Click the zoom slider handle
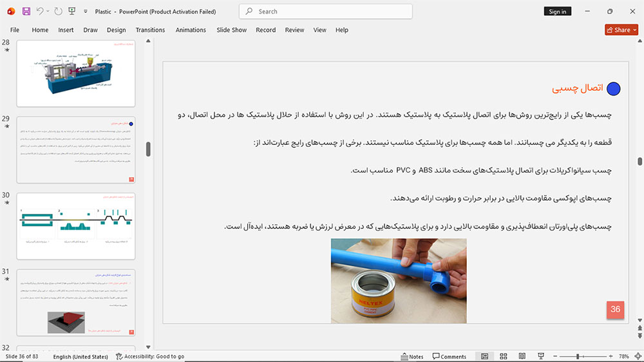The width and height of the screenshot is (644, 362). click(578, 356)
